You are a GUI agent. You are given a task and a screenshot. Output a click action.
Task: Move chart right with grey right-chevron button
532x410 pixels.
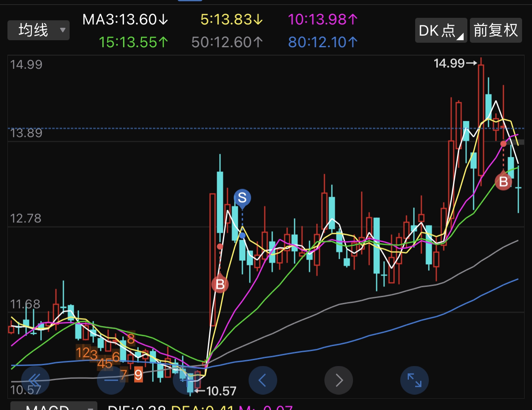tap(339, 380)
